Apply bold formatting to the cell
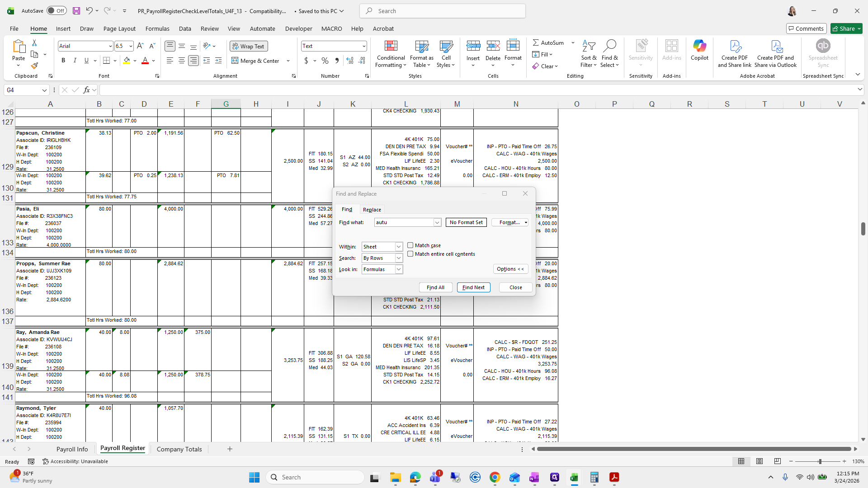 click(63, 61)
